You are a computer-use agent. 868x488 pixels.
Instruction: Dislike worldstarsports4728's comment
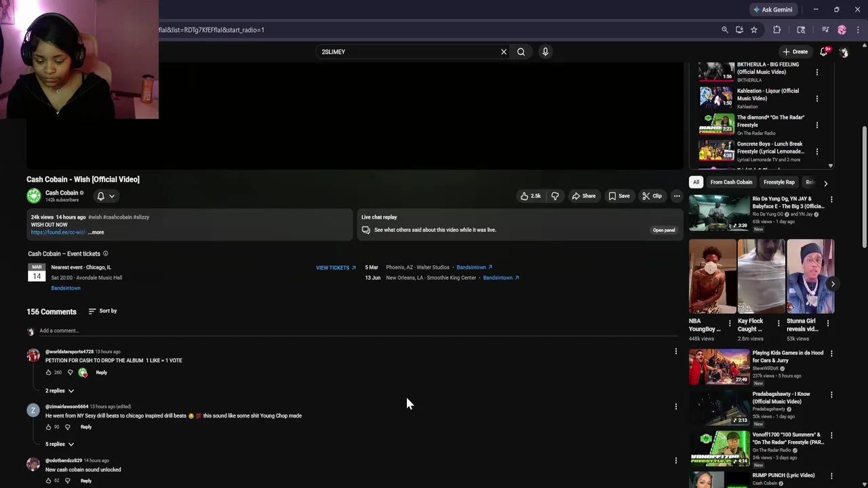tap(70, 372)
